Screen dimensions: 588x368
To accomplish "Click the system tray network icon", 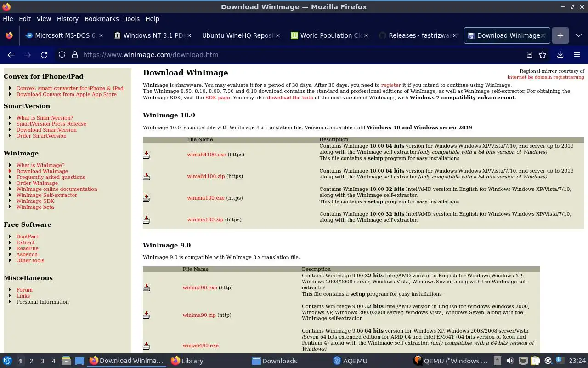I will tap(523, 361).
